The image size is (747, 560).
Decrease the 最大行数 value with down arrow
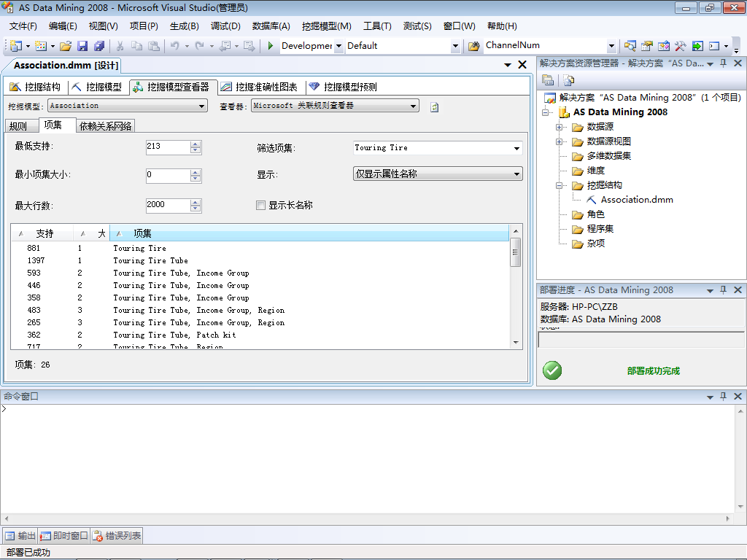click(196, 209)
